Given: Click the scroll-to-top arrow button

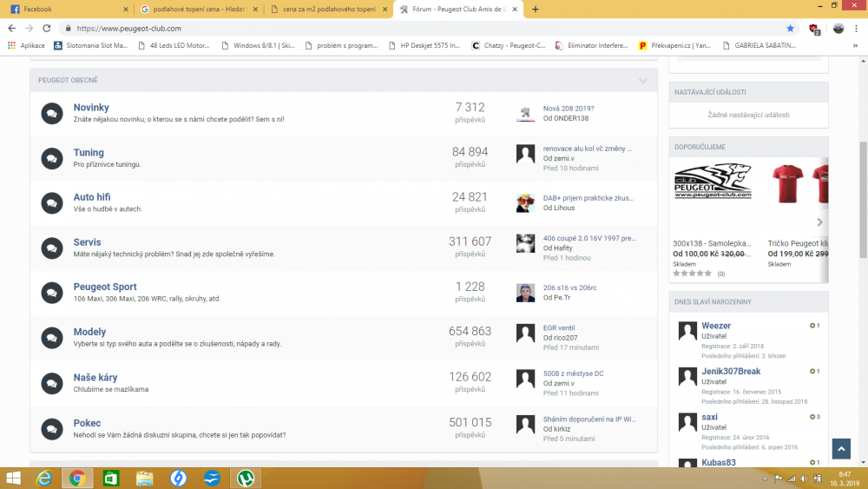Looking at the screenshot, I should (x=841, y=449).
